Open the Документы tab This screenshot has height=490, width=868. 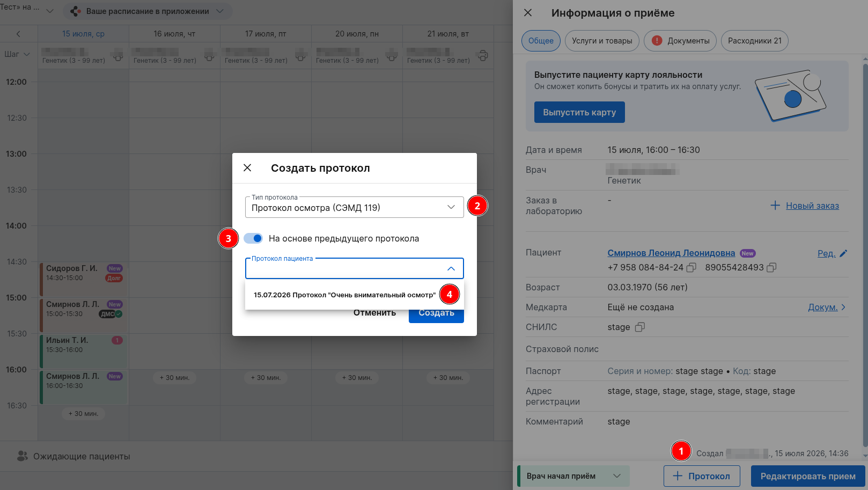coord(680,41)
